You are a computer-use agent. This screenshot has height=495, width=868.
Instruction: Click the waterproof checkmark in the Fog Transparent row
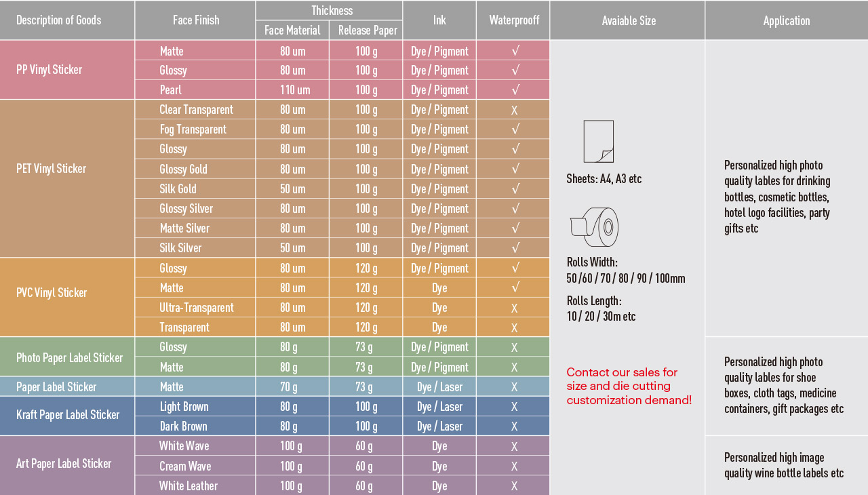click(x=515, y=130)
